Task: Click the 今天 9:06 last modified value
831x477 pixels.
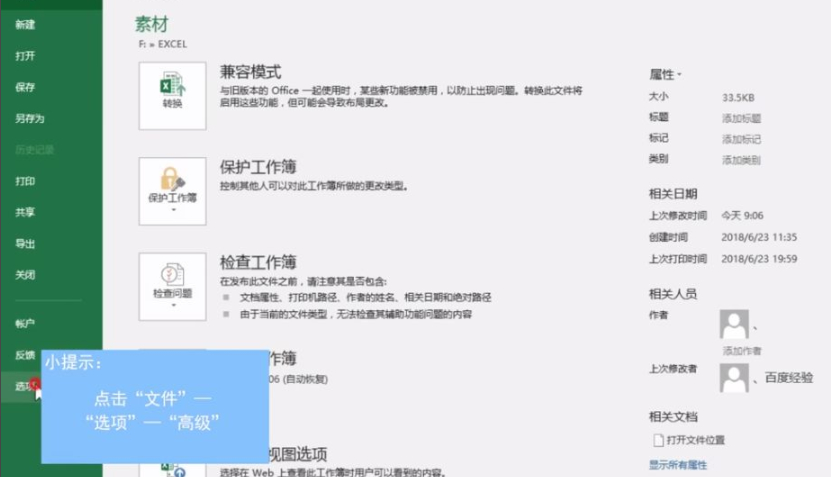Action: tap(742, 215)
